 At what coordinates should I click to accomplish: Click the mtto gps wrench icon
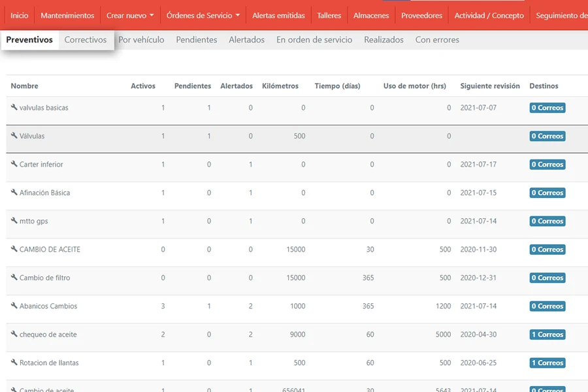point(14,221)
